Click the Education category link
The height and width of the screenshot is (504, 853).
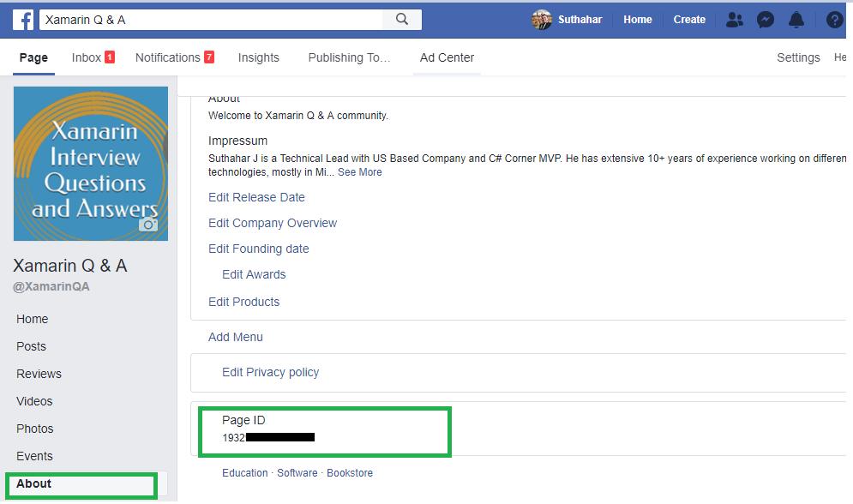[x=245, y=473]
